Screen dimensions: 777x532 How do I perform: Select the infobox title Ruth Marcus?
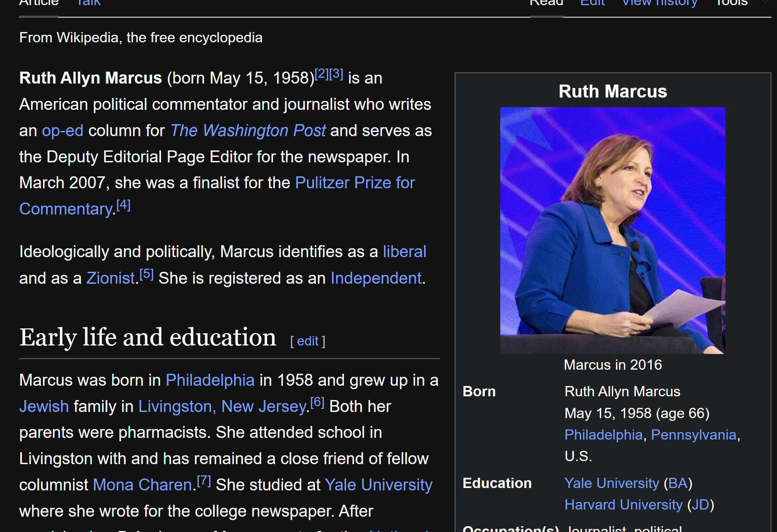[x=613, y=91]
